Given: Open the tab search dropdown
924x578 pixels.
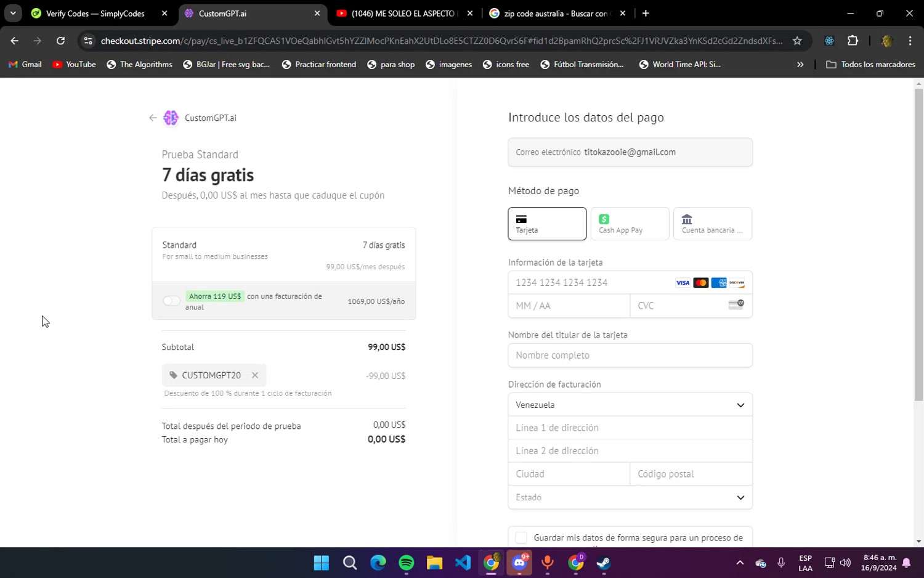Looking at the screenshot, I should tap(13, 14).
